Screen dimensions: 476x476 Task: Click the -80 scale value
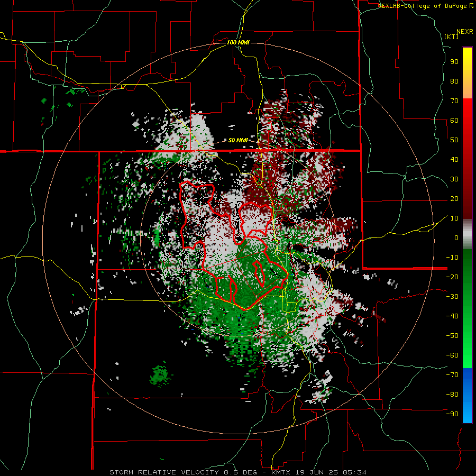coord(452,395)
